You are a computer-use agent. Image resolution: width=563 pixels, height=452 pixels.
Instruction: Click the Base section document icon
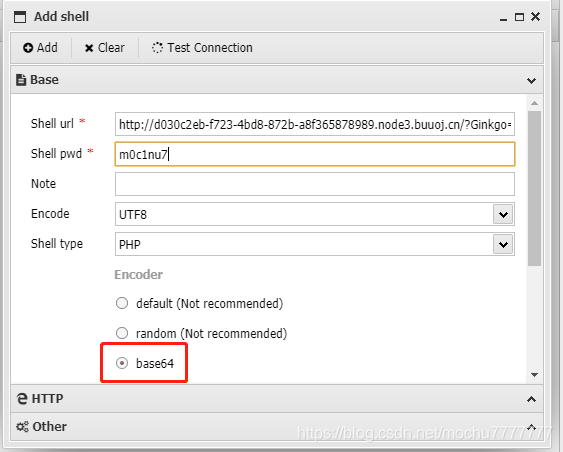[21, 80]
